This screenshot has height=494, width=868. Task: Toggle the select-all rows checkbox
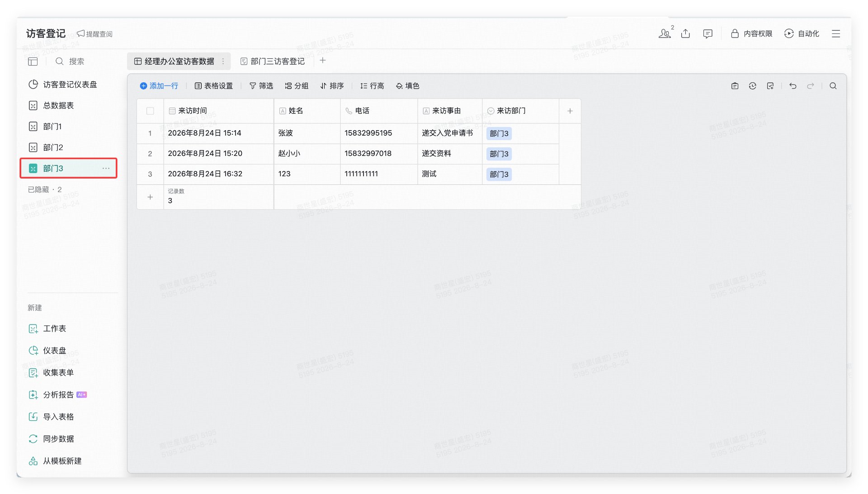[x=150, y=111]
